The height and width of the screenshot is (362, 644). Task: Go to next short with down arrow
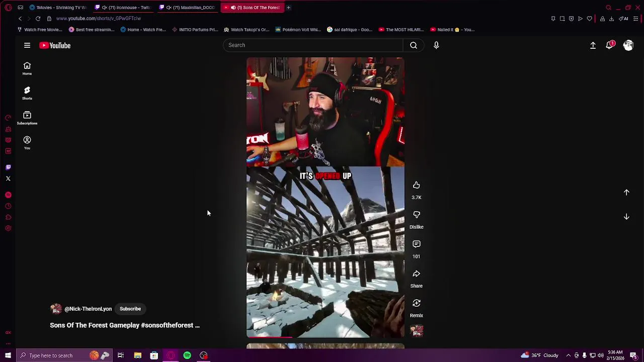[626, 217]
